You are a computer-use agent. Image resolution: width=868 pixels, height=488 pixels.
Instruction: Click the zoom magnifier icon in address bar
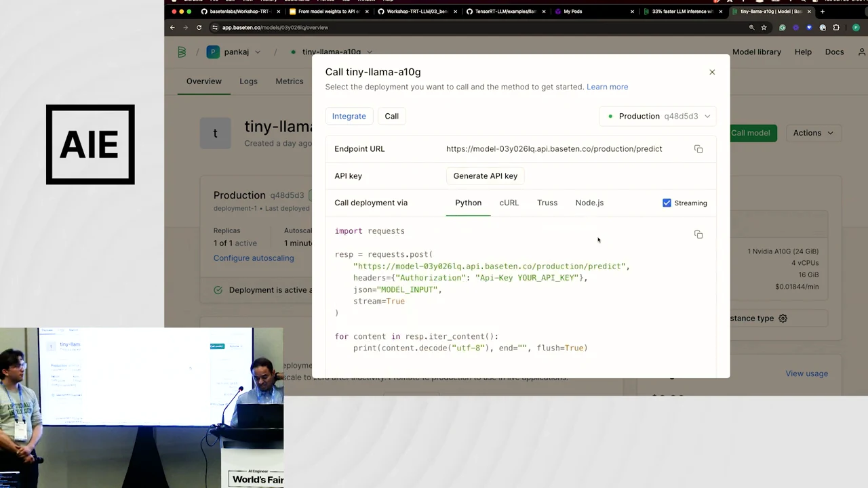[x=751, y=28]
